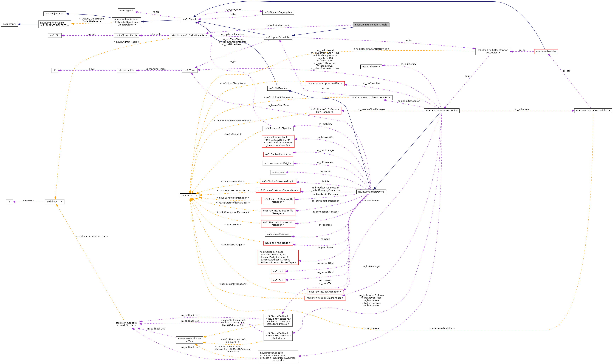Open ns3::Ptr< ns3::BurstProfile Manager > node
The height and width of the screenshot is (364, 613).
coord(278,212)
